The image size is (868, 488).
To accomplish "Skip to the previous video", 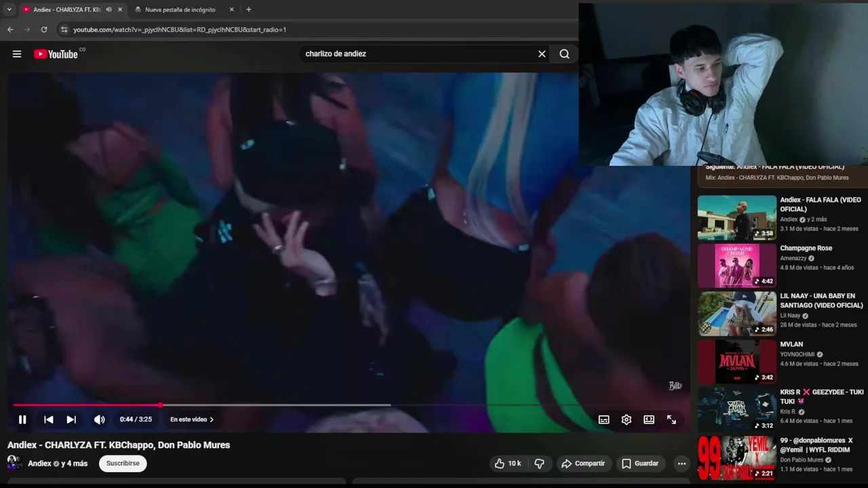I will (49, 420).
